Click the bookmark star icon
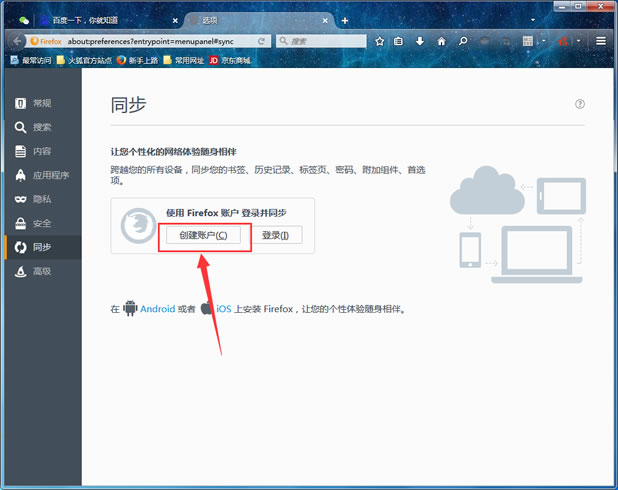This screenshot has width=618, height=490. point(380,41)
